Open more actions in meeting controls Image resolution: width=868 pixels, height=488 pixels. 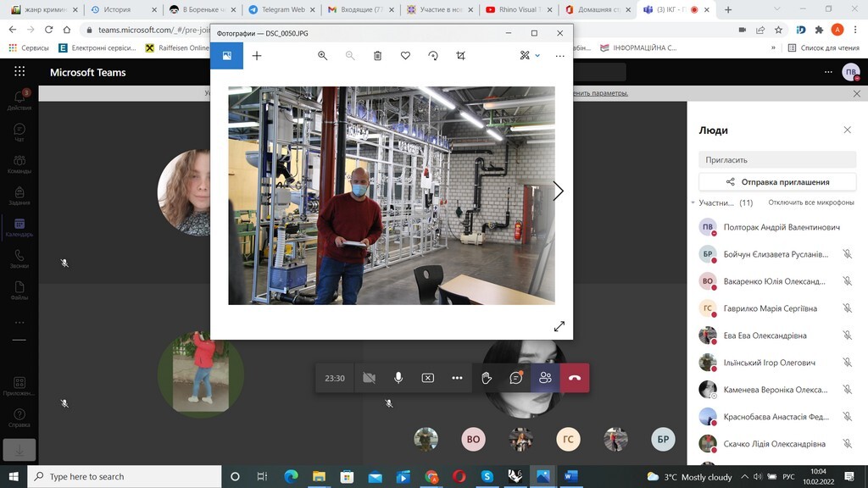pos(457,378)
